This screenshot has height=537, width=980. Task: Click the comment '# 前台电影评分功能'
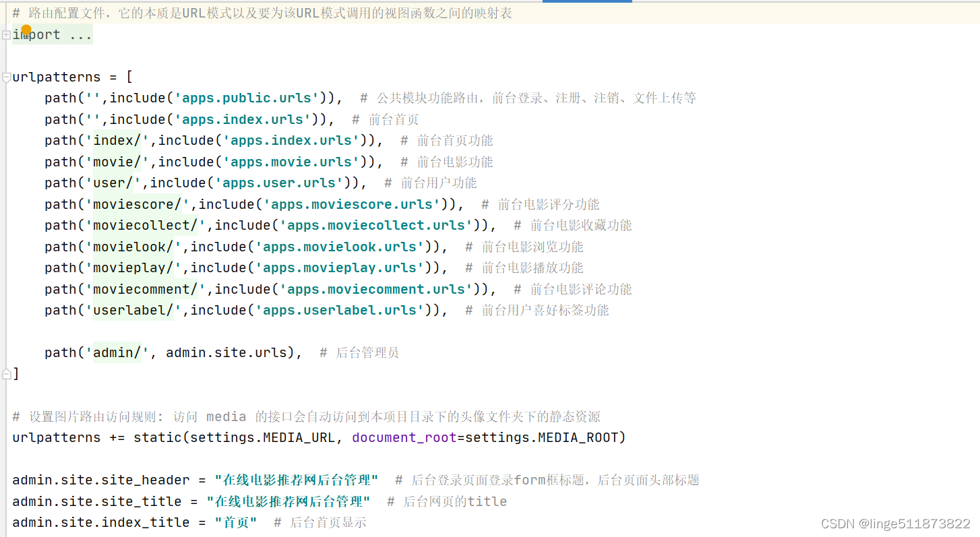coord(541,204)
